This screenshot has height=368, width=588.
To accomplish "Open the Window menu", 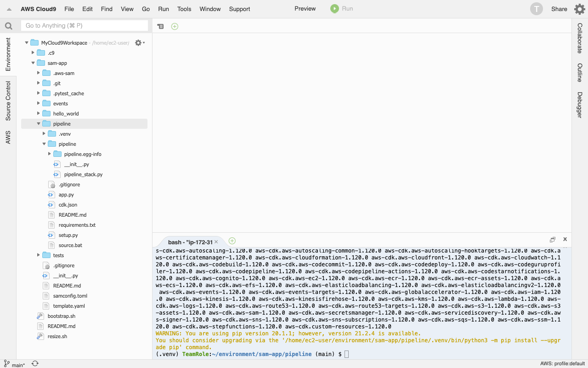I will [210, 9].
